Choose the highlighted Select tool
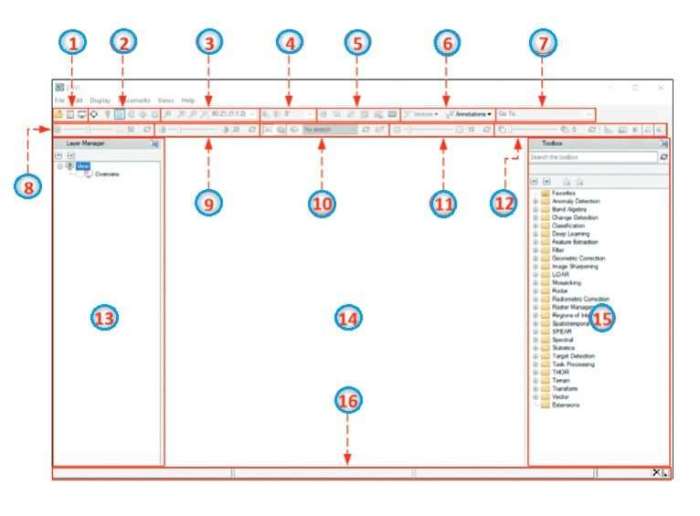Image resolution: width=700 pixels, height=516 pixels. point(120,115)
